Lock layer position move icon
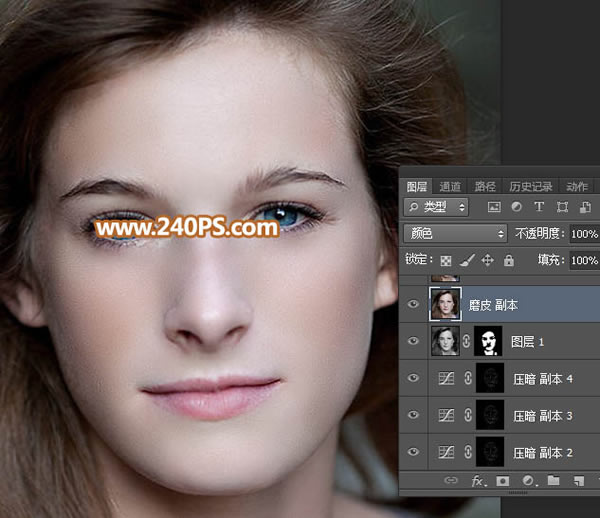Viewport: 600px width, 518px height. click(488, 261)
